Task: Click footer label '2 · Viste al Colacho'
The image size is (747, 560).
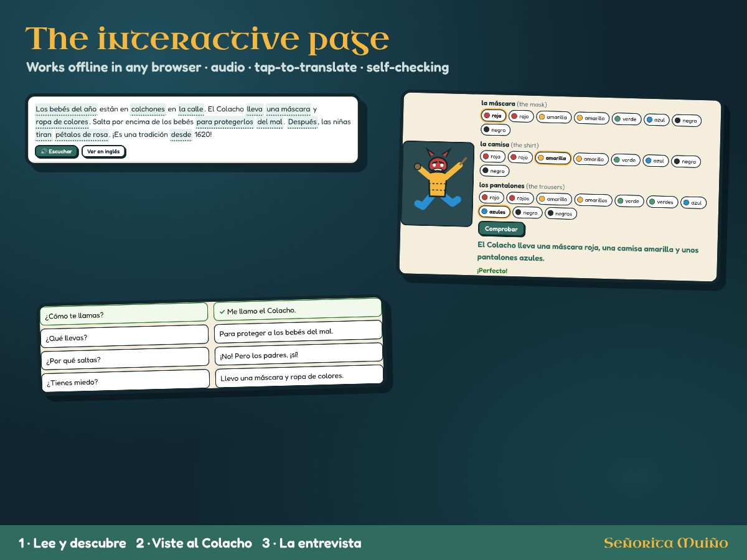Action: pyautogui.click(x=194, y=543)
